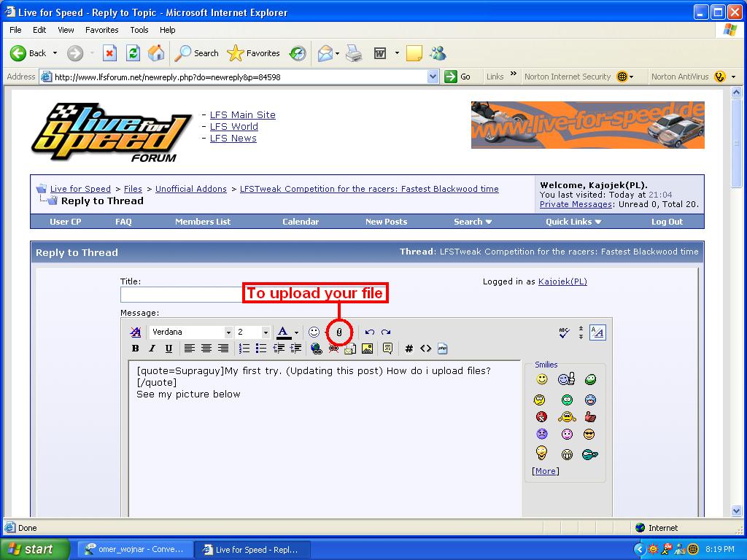
Task: Open the Tools menu
Action: (139, 29)
